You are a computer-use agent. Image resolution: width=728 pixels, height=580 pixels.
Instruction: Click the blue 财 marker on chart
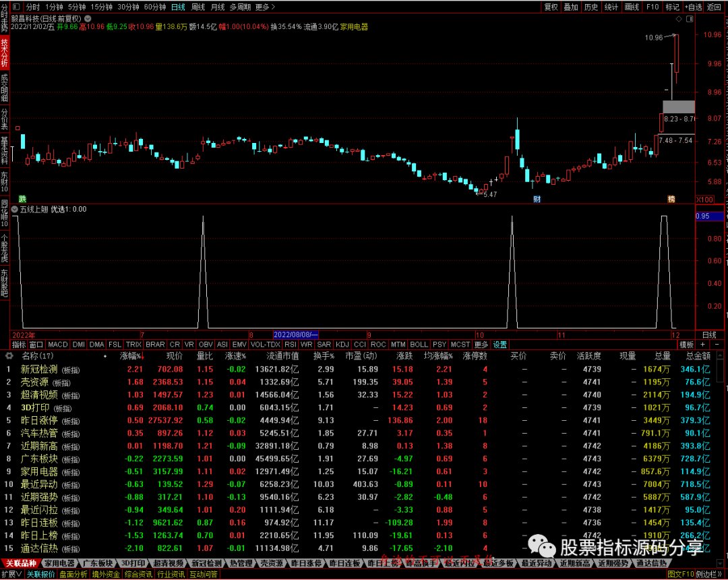[x=537, y=199]
